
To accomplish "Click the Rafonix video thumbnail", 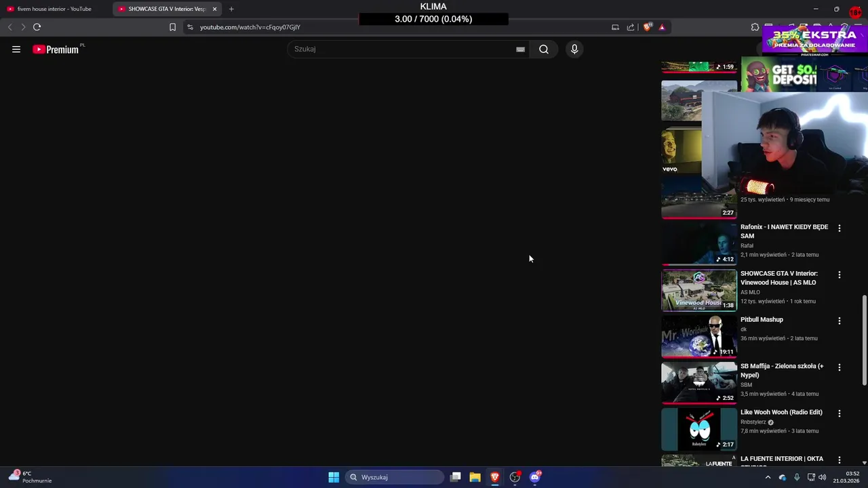I will point(699,244).
